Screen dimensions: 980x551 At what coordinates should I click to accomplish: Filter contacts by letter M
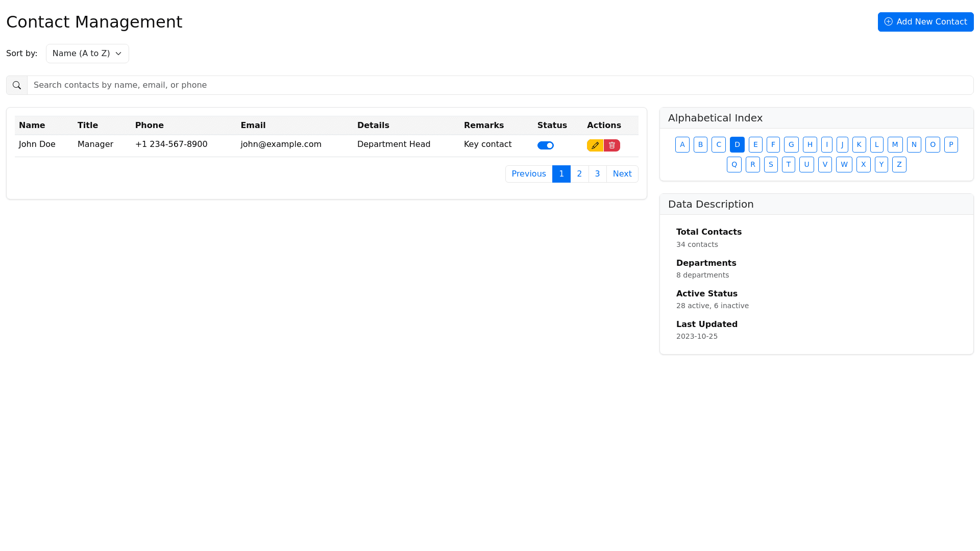coord(895,144)
